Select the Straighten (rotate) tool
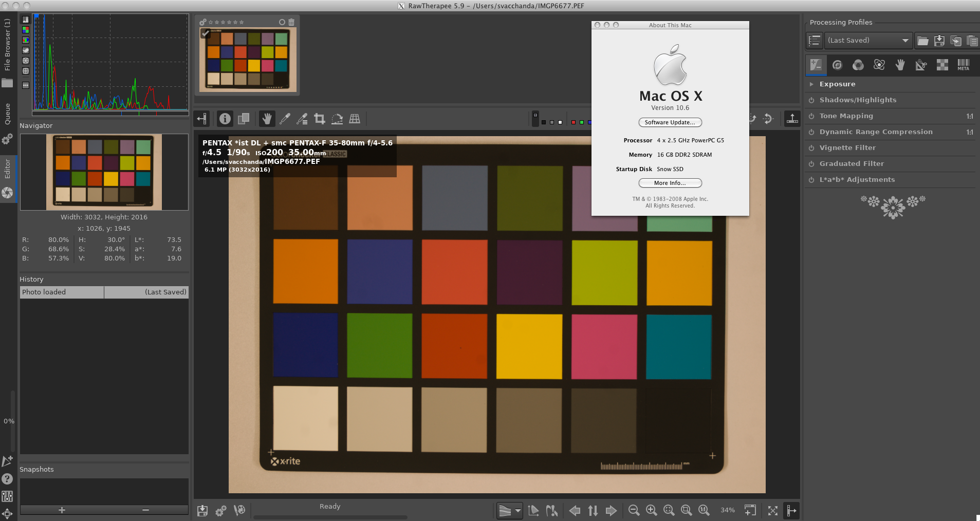The image size is (980, 521). 337,119
